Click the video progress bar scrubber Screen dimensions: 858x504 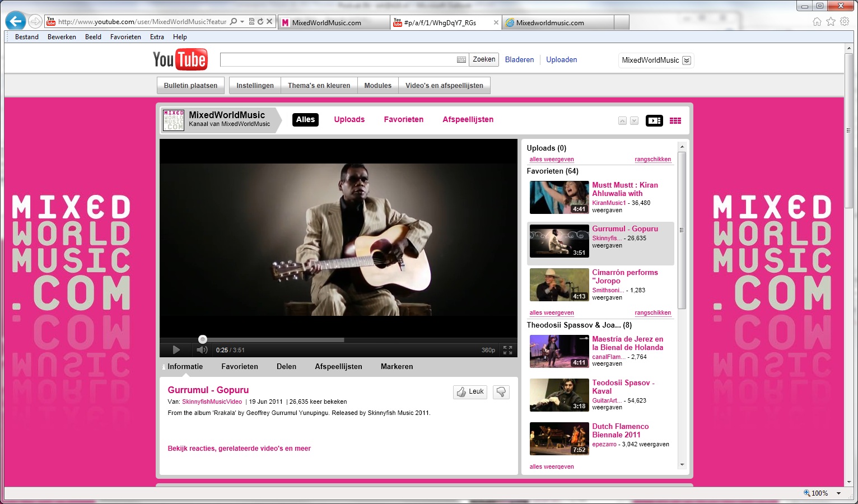pos(203,339)
